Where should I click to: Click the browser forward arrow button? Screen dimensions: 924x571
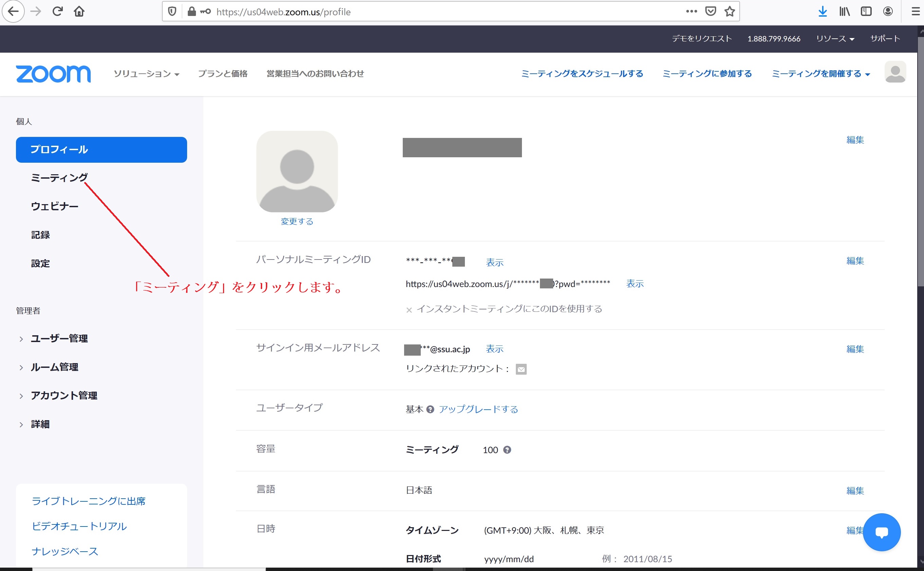click(x=36, y=12)
